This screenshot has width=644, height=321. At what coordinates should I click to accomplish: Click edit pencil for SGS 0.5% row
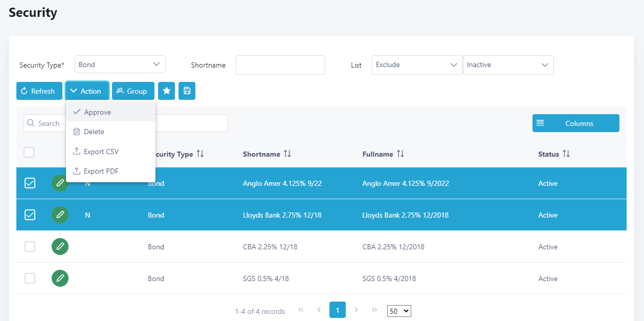(60, 279)
